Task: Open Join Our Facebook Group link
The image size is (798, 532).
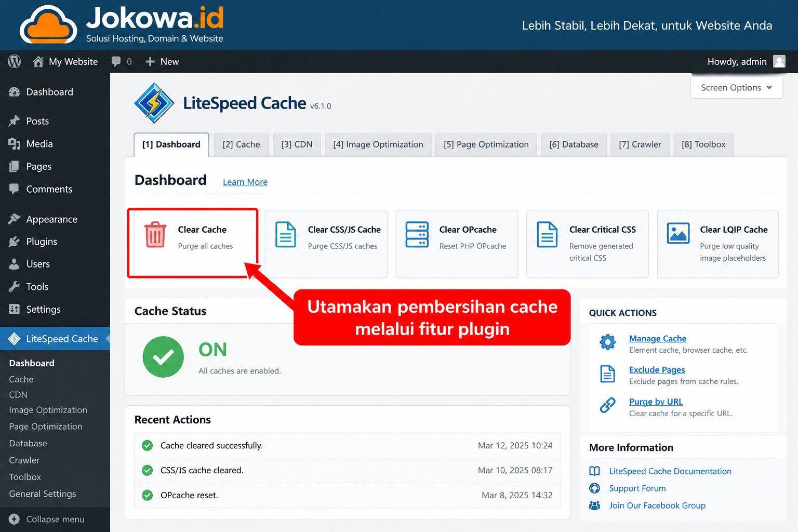Action: pos(657,506)
